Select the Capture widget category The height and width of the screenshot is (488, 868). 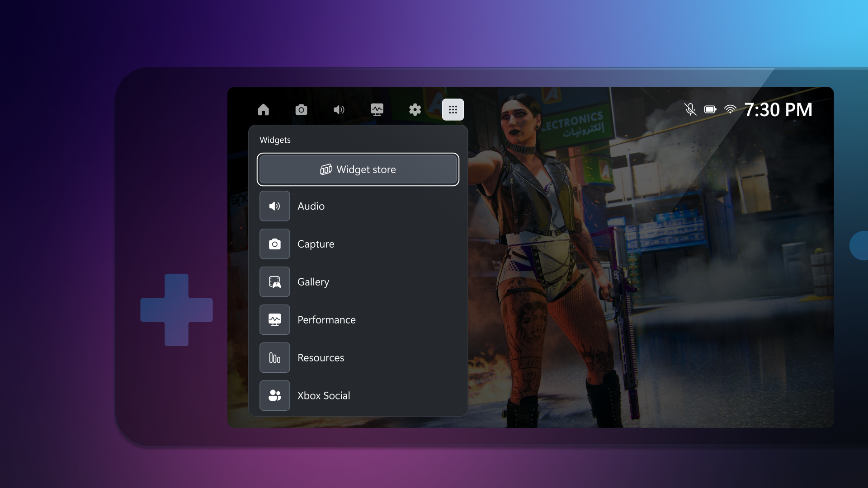358,244
